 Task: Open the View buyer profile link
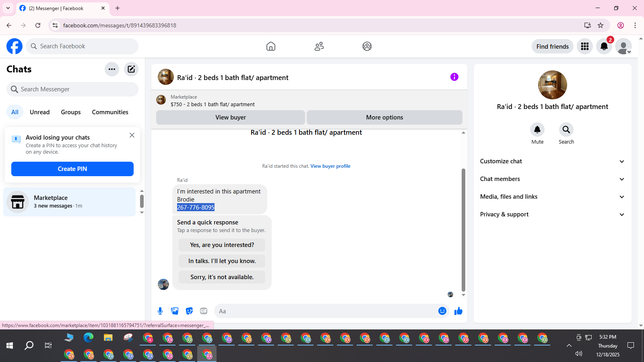tap(330, 166)
